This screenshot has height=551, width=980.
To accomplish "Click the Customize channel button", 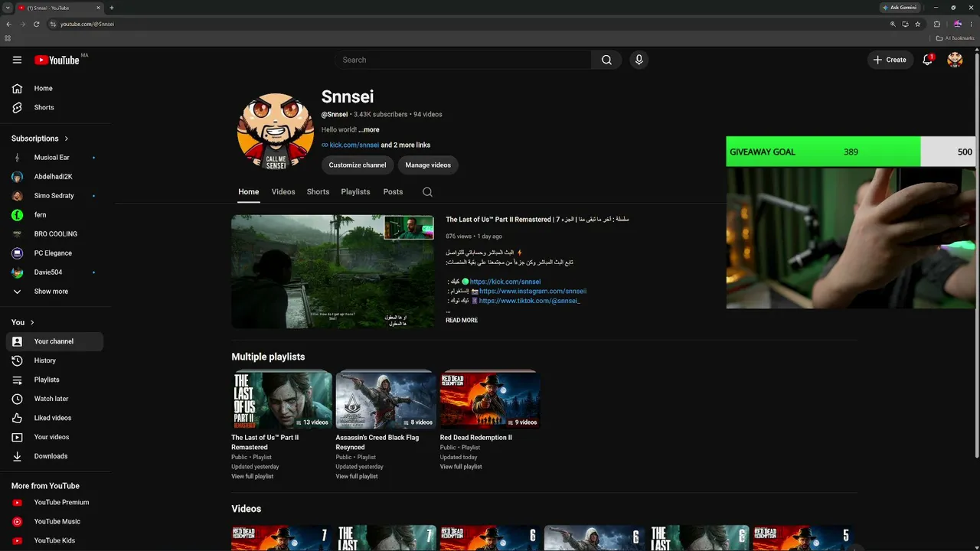I will point(358,165).
